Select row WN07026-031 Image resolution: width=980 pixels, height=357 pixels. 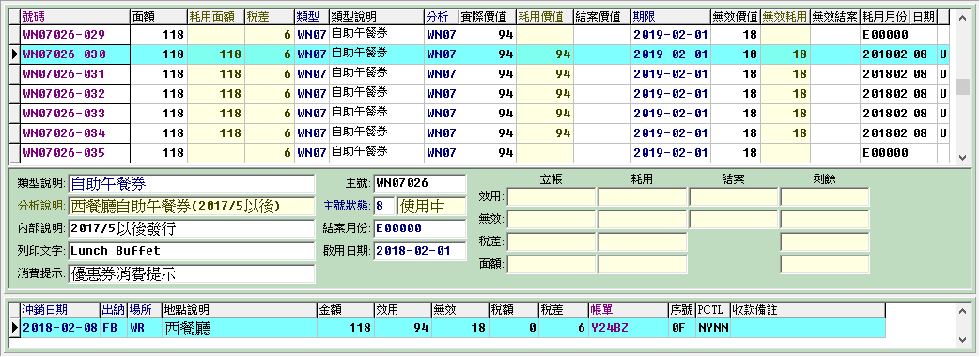[479, 74]
